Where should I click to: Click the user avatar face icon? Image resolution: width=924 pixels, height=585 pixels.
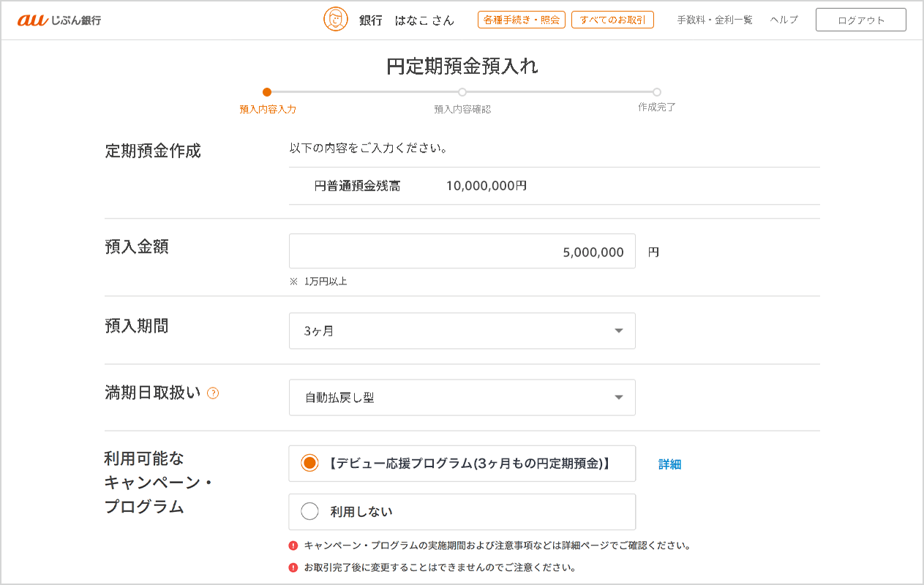pyautogui.click(x=336, y=20)
